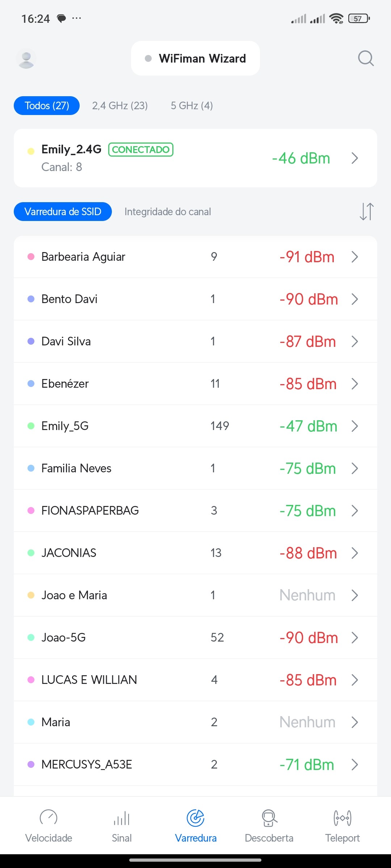Open the search magnifier icon
This screenshot has width=391, height=868.
[x=366, y=58]
